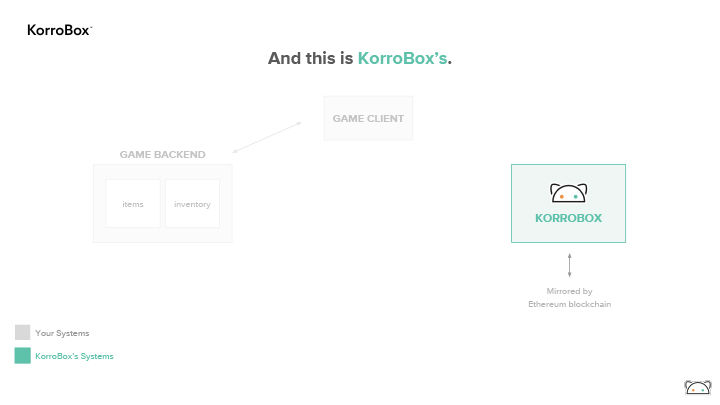The image size is (720, 405).
Task: Click the Ethereum blockchain text
Action: click(569, 304)
